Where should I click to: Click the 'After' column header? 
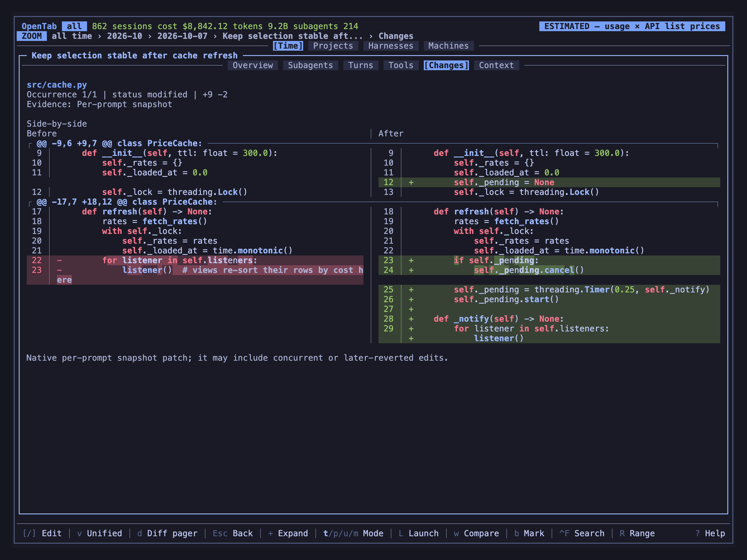point(391,134)
